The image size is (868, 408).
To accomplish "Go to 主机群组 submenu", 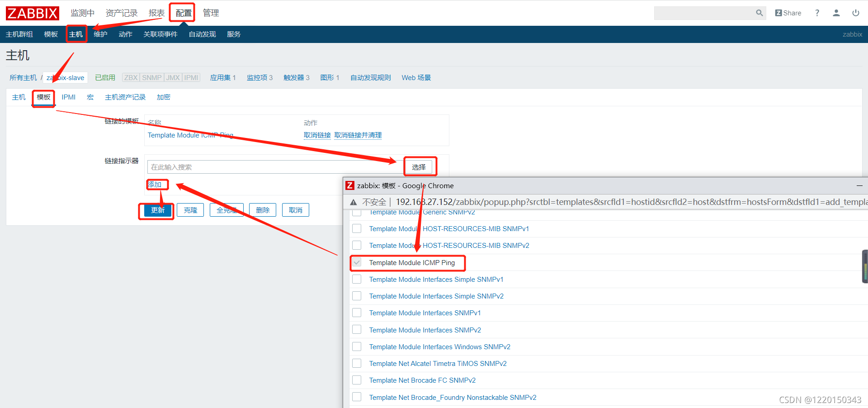I will pyautogui.click(x=19, y=34).
